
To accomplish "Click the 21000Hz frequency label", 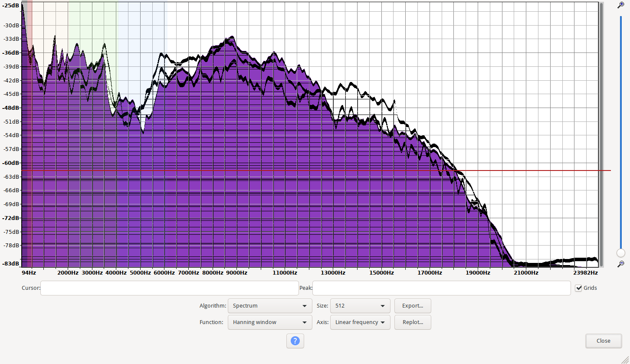I will [526, 273].
